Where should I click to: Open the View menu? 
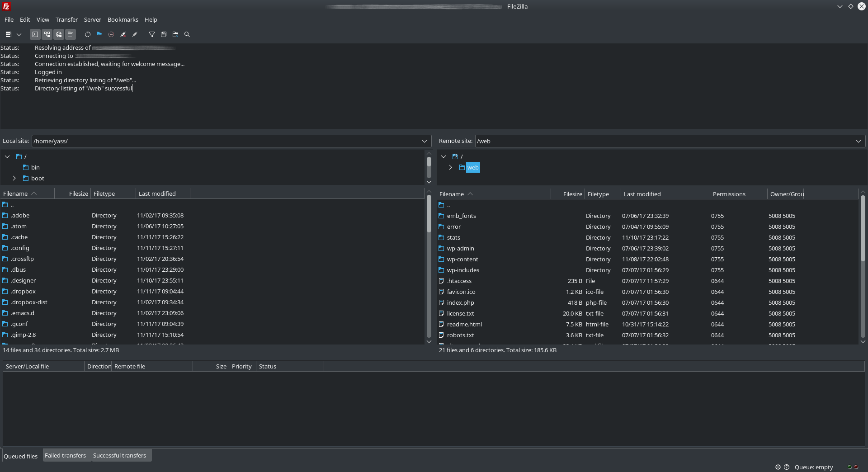43,20
